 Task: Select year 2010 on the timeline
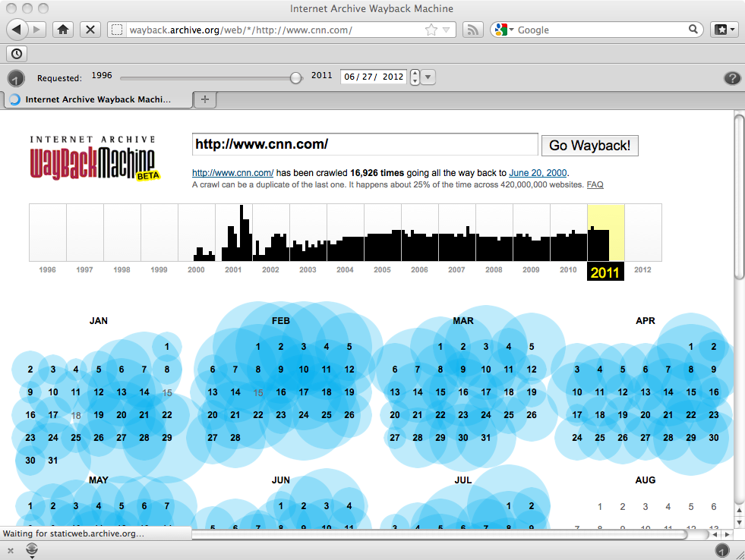568,269
